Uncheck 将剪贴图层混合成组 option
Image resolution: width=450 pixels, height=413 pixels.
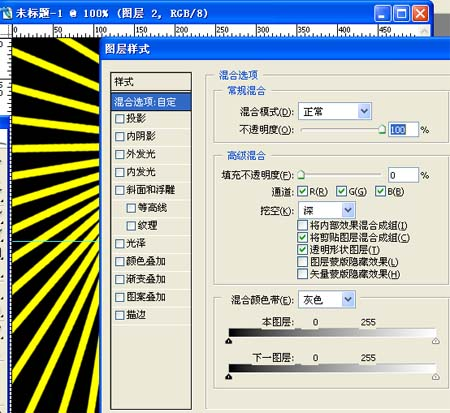[x=302, y=237]
